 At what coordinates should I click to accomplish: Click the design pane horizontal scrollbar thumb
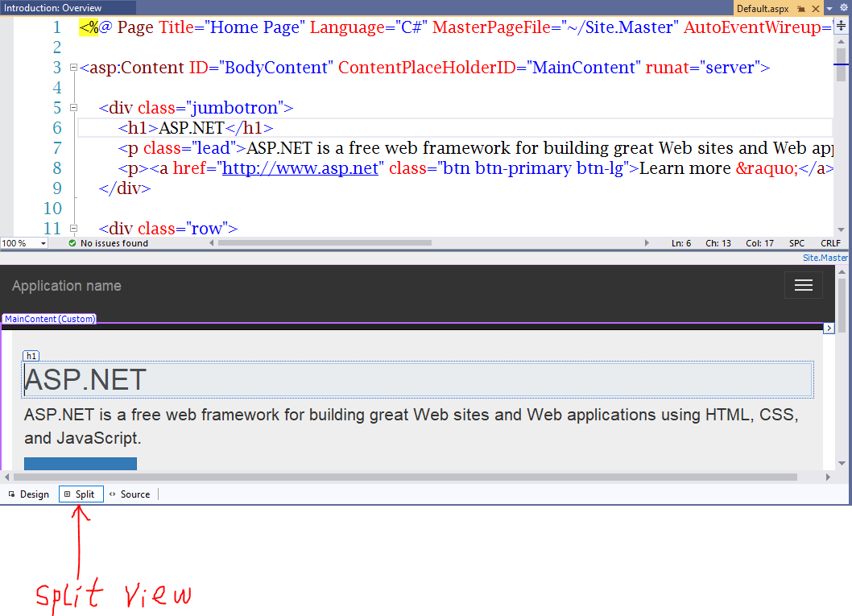405,477
